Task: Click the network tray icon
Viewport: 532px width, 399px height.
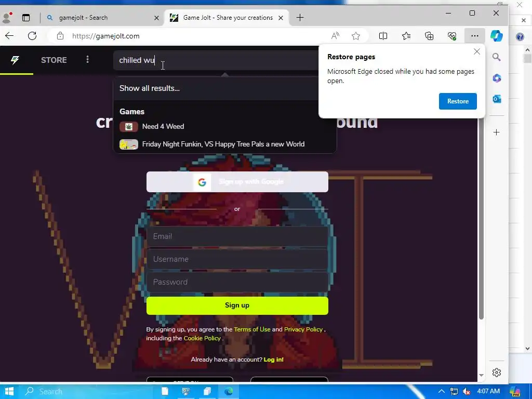Action: (454, 392)
